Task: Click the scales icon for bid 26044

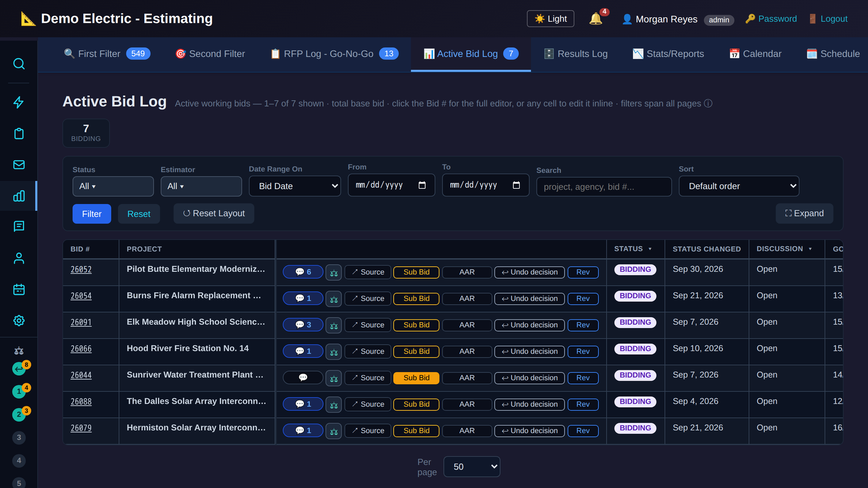Action: 334,378
